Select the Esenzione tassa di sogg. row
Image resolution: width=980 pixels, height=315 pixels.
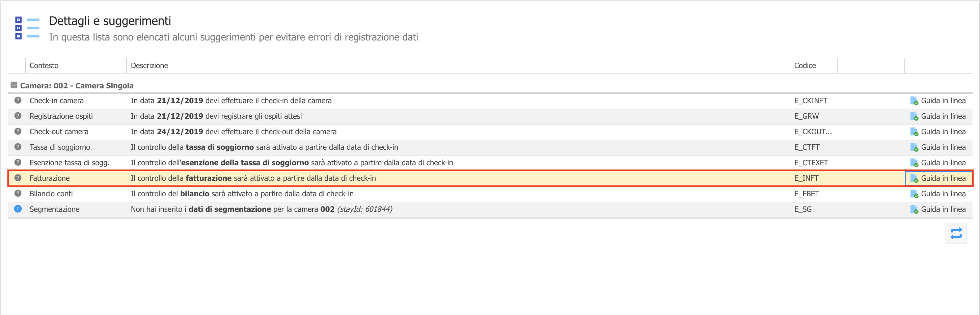(x=490, y=163)
